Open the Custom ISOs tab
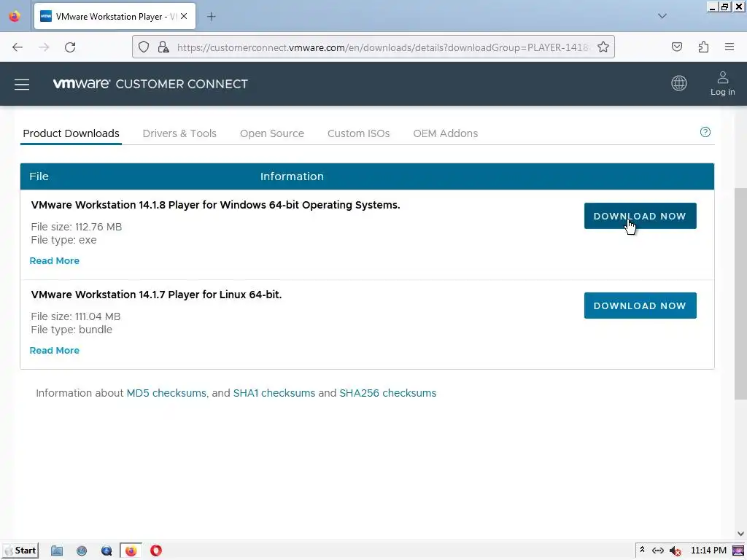 click(359, 133)
